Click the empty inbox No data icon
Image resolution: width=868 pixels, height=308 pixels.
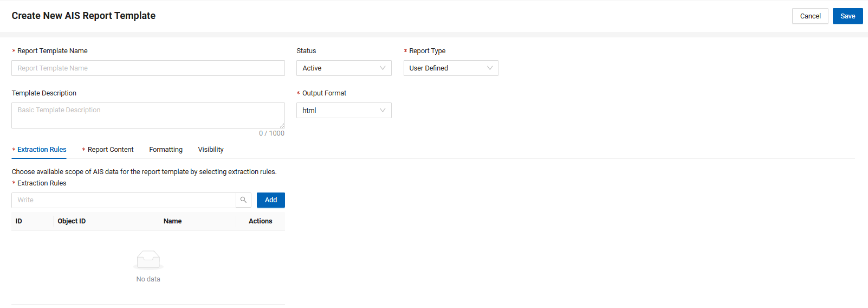pyautogui.click(x=148, y=260)
